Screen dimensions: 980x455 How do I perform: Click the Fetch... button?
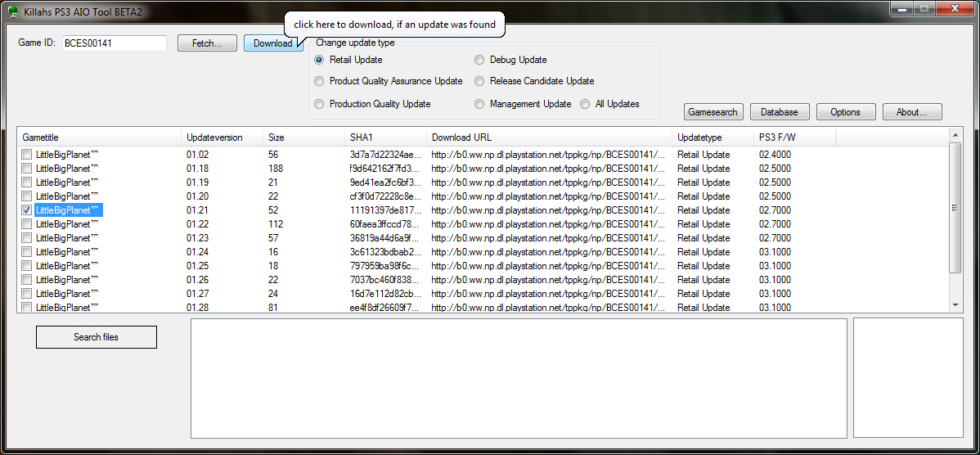207,43
